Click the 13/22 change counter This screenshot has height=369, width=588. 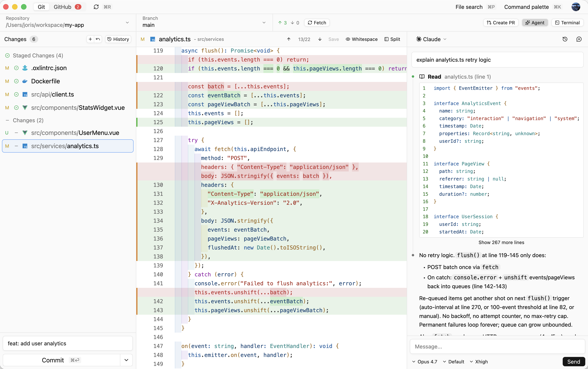(304, 39)
